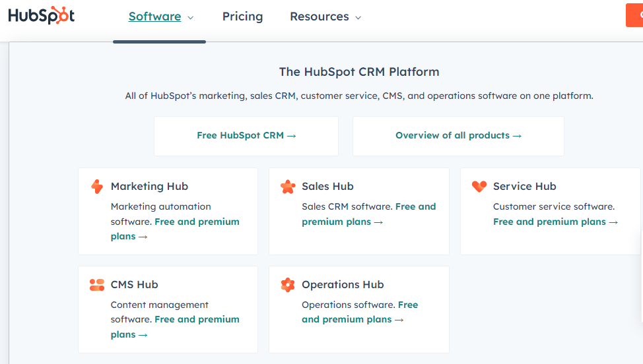The image size is (643, 364).
Task: Go to the Pricing page
Action: (x=242, y=16)
